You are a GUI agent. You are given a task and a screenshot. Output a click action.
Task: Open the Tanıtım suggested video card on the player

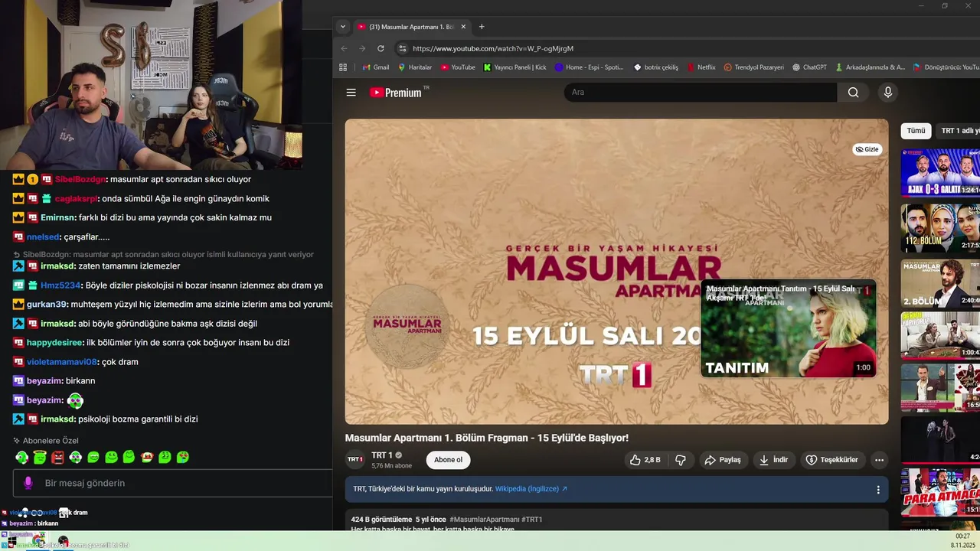(789, 328)
